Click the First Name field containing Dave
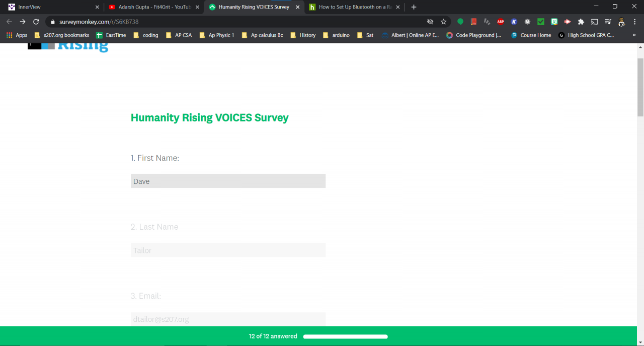The image size is (644, 346). tap(228, 181)
